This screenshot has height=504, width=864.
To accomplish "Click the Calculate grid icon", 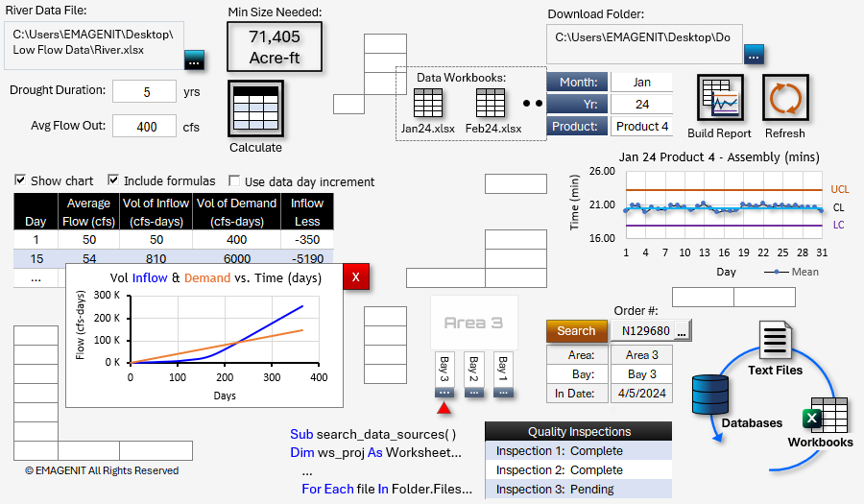I will coord(255,108).
